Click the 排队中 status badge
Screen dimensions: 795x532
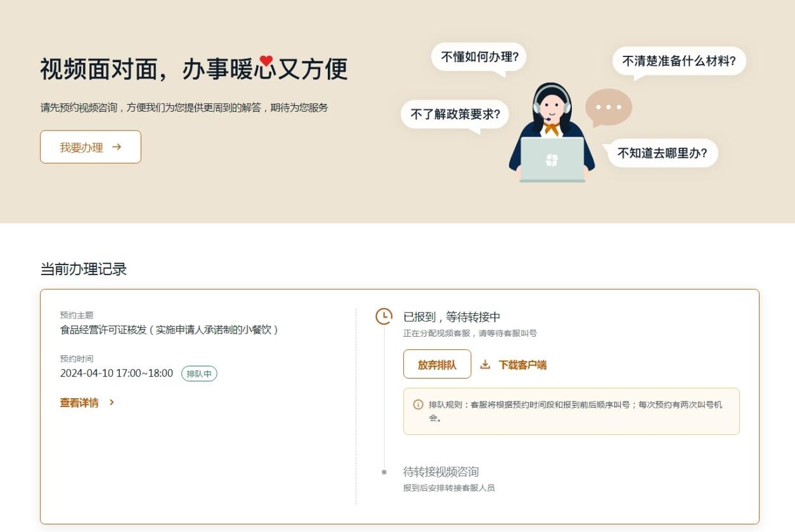pyautogui.click(x=199, y=373)
